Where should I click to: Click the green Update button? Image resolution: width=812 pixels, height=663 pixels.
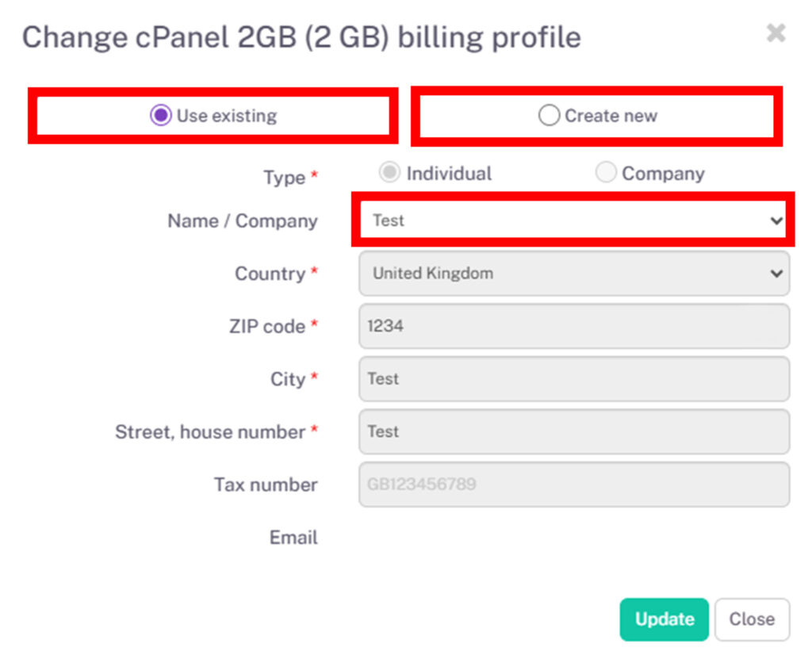[x=664, y=619]
